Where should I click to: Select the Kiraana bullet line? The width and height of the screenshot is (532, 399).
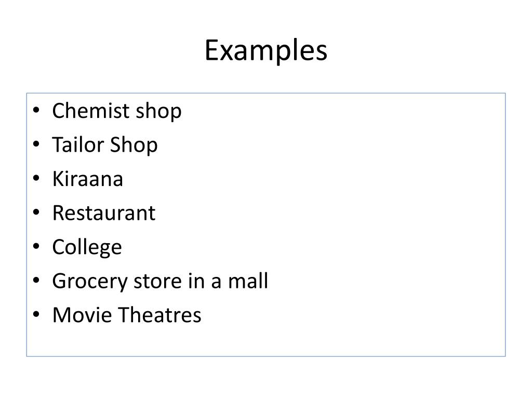pos(87,179)
